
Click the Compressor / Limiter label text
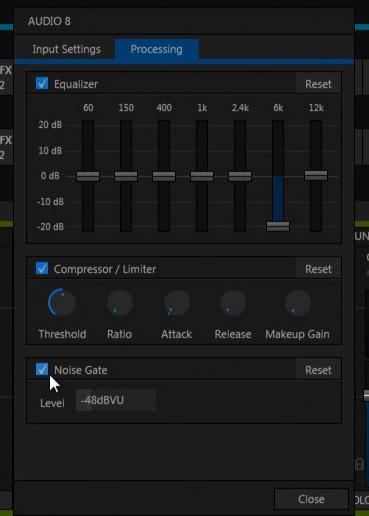coord(105,269)
